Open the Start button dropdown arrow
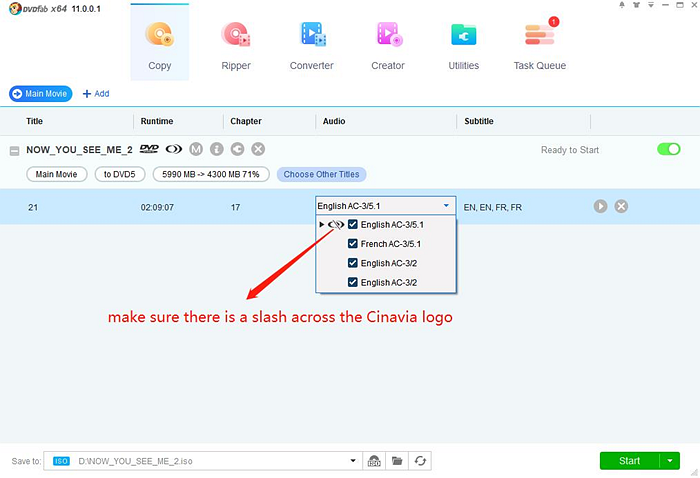 670,461
